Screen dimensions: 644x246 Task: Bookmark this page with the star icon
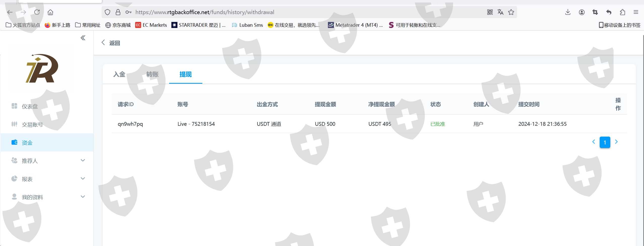(x=511, y=12)
